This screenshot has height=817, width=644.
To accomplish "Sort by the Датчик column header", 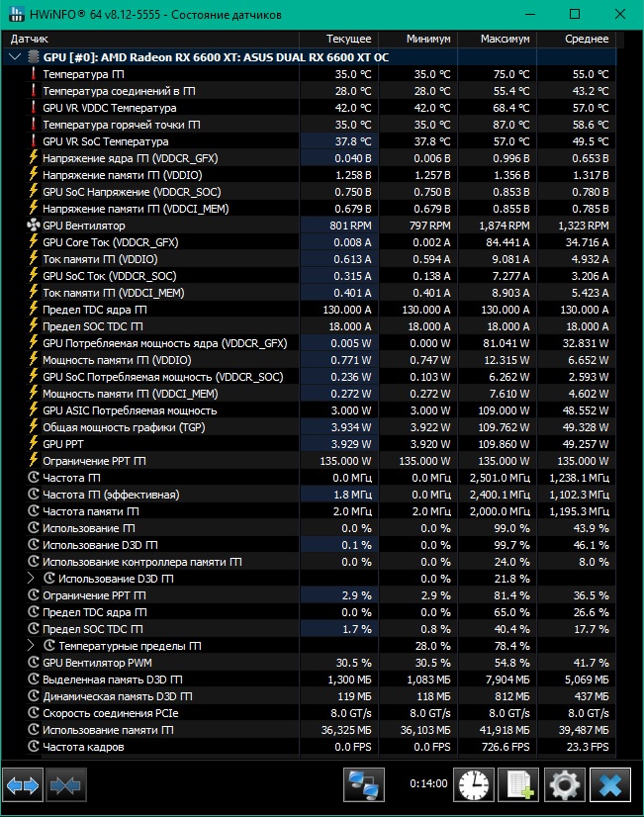I will pos(150,39).
